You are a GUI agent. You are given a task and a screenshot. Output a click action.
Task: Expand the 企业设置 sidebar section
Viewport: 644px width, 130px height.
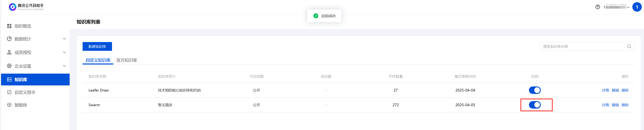coord(64,66)
